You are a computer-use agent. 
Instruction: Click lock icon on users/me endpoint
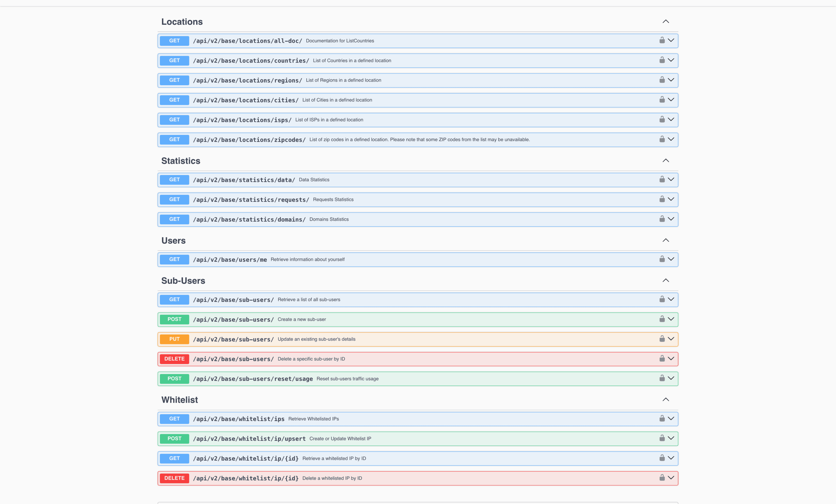coord(662,259)
